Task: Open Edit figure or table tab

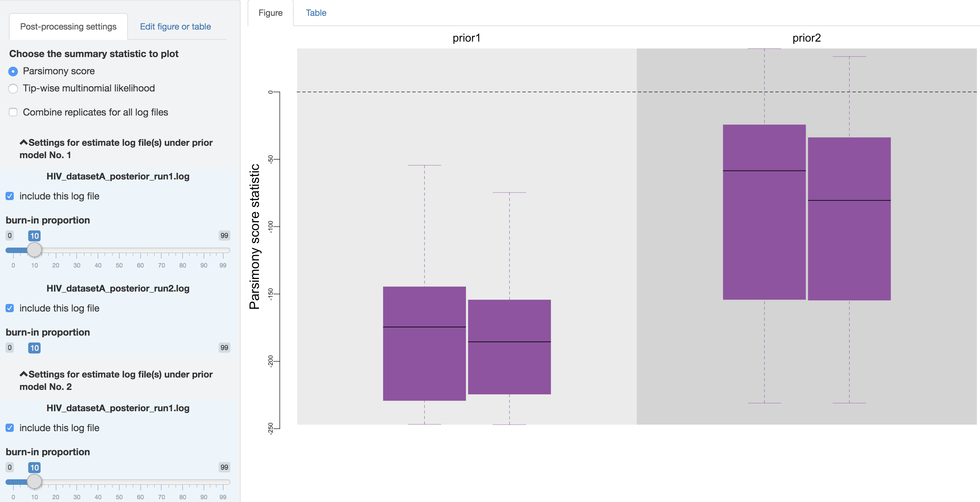Action: pos(175,26)
